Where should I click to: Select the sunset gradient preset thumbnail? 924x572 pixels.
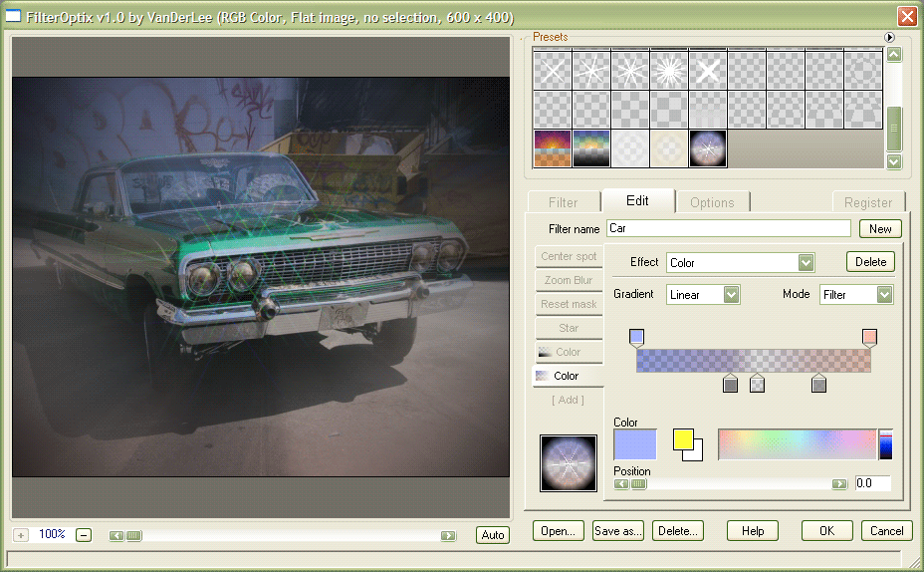pos(553,148)
